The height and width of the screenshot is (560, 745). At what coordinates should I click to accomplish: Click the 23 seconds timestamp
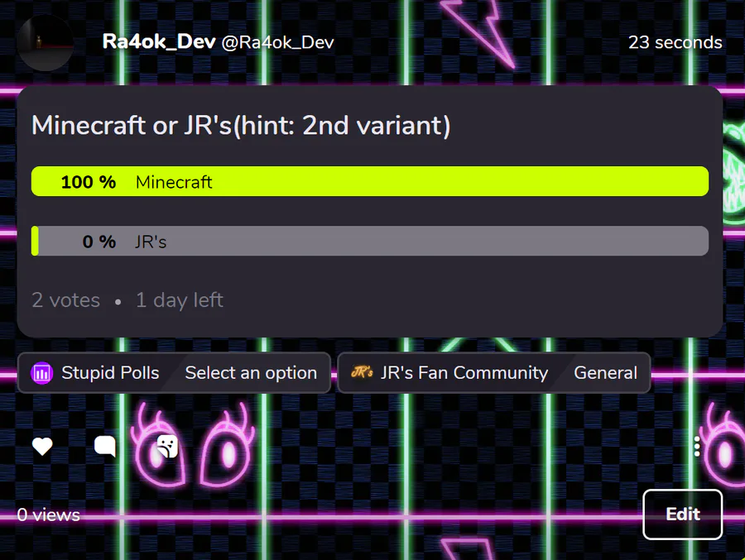click(x=675, y=43)
